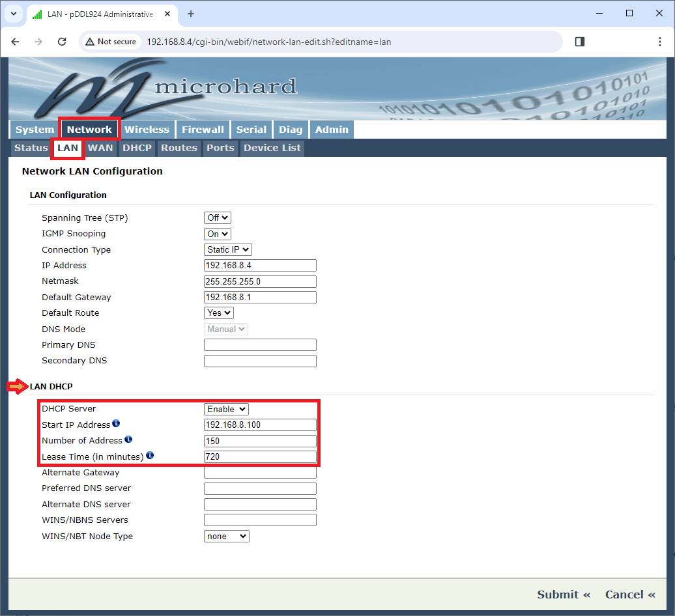Expand the WINS/NBT Node Type dropdown
675x616 pixels.
(227, 537)
